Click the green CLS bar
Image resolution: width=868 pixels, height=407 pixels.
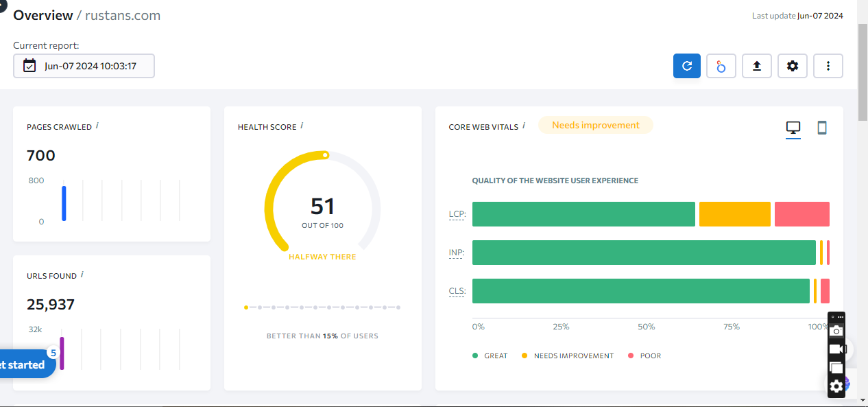click(641, 291)
